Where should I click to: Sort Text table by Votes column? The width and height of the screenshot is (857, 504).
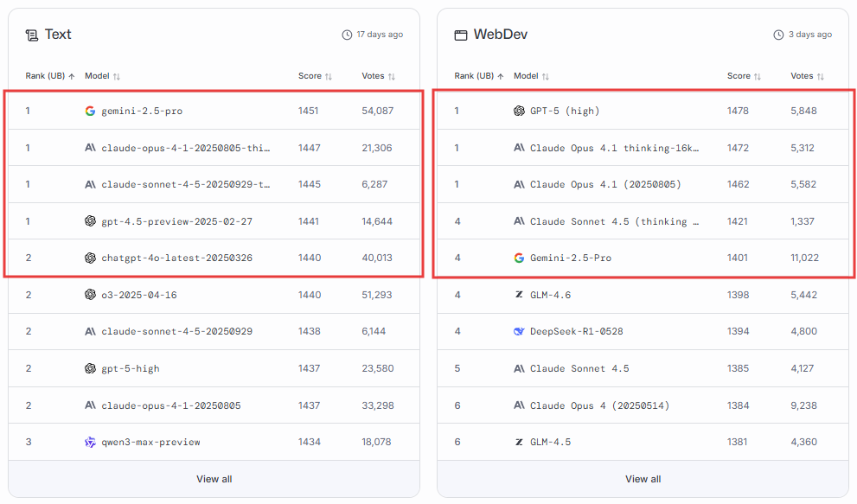click(378, 76)
